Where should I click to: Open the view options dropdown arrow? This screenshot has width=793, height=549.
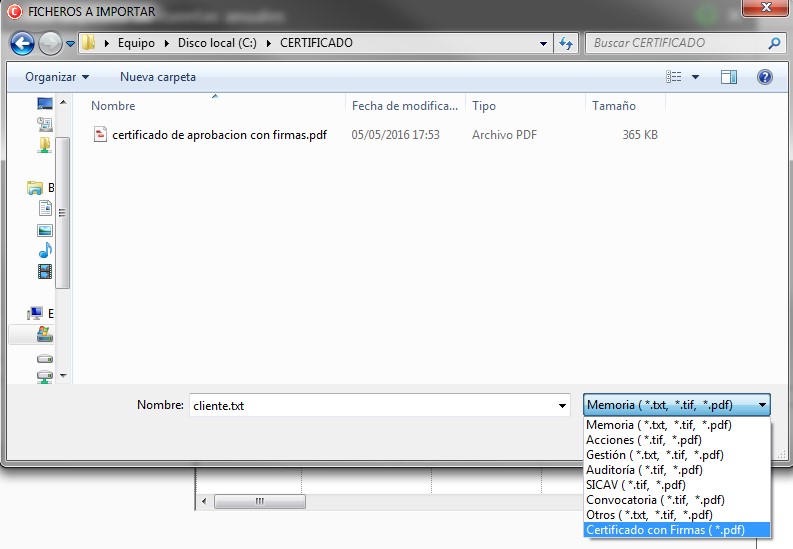click(695, 77)
